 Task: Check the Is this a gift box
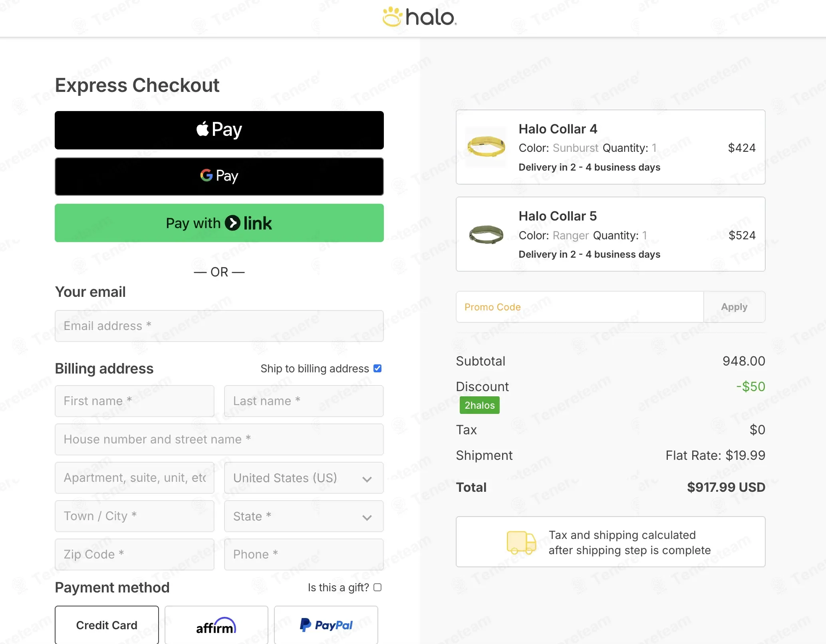[377, 587]
